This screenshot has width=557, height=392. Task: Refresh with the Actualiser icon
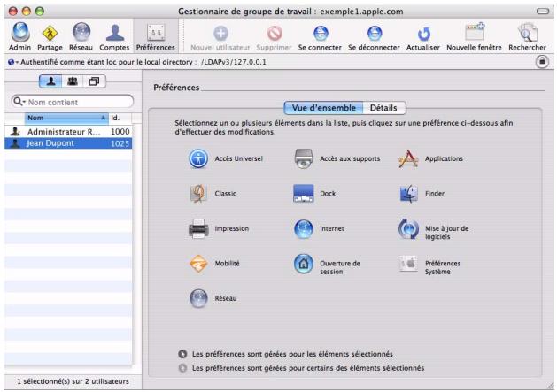tap(423, 36)
